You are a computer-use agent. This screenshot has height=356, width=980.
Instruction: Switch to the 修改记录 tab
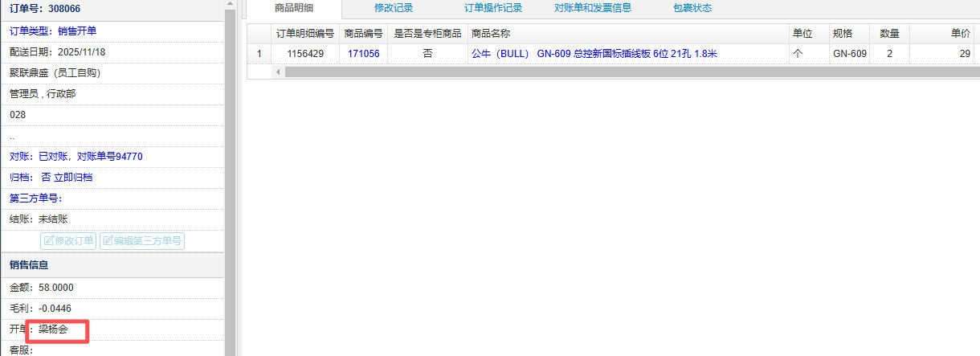click(394, 8)
